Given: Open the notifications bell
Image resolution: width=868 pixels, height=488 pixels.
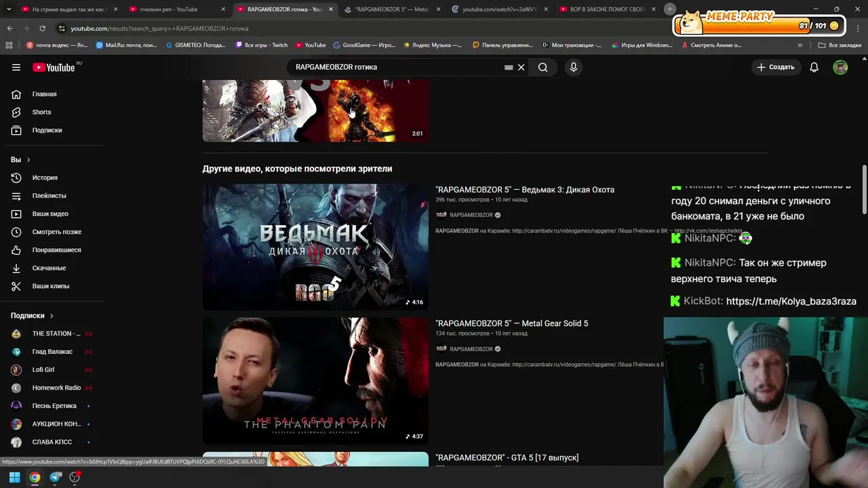Looking at the screenshot, I should [x=814, y=67].
